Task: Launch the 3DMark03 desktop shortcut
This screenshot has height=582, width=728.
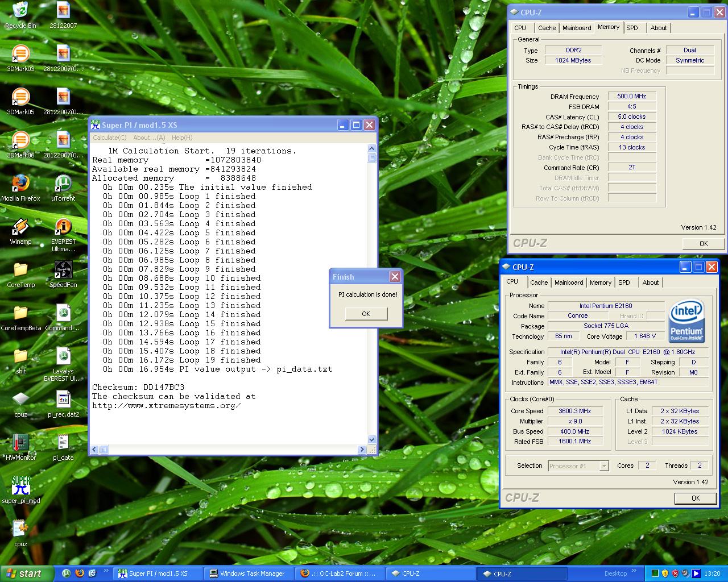Action: click(x=20, y=58)
